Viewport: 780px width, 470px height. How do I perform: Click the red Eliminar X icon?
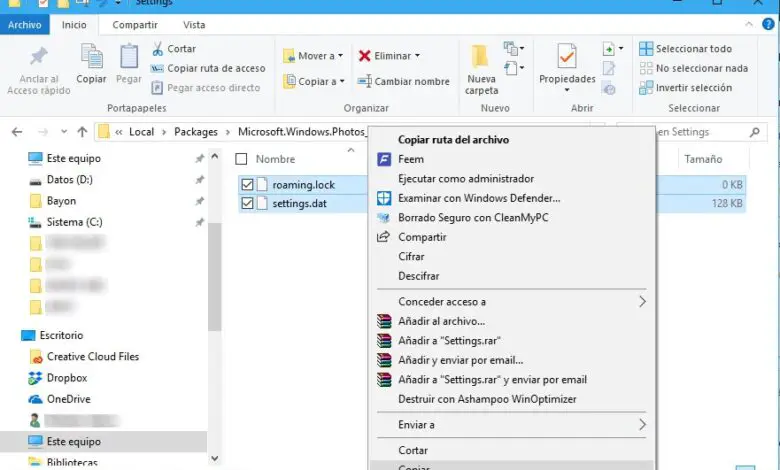coord(365,56)
